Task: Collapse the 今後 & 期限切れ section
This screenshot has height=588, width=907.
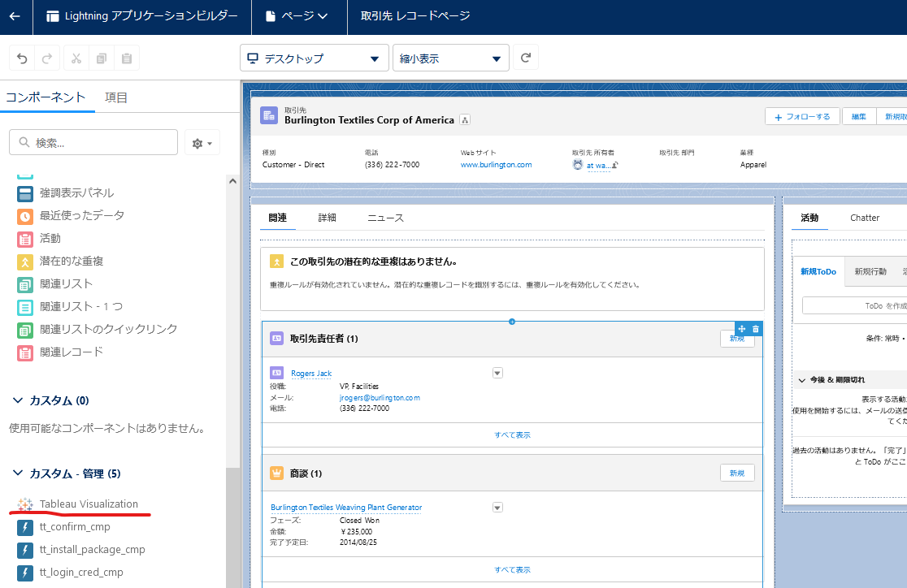Action: (801, 380)
